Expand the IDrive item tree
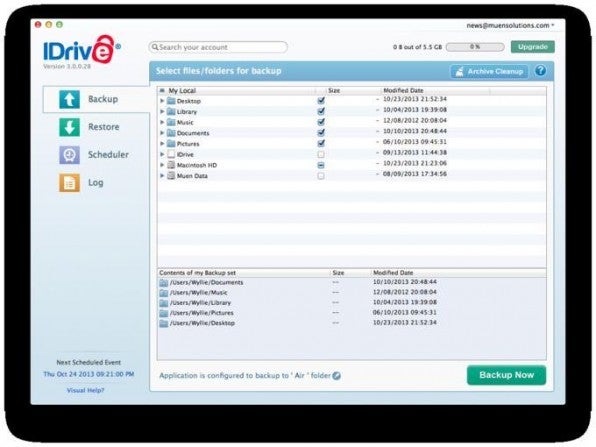The width and height of the screenshot is (596, 447). [x=162, y=154]
